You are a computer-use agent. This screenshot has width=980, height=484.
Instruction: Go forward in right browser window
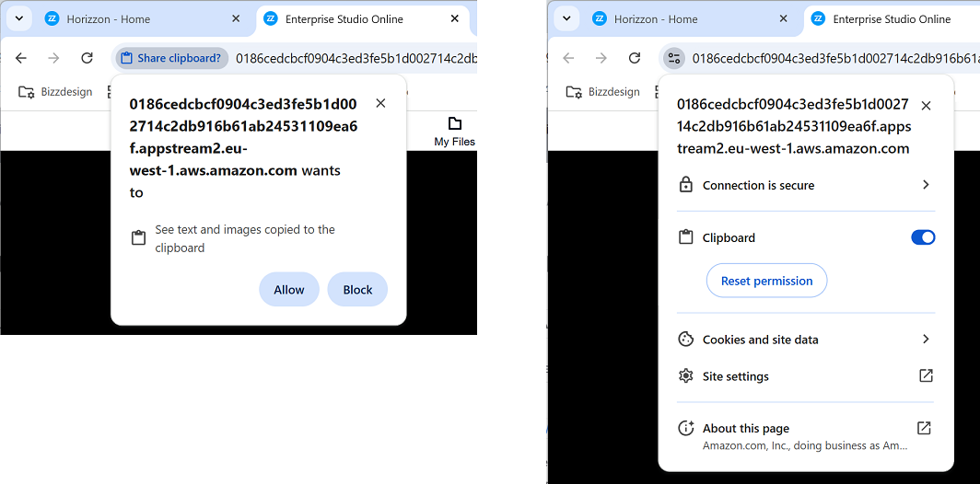coord(601,58)
